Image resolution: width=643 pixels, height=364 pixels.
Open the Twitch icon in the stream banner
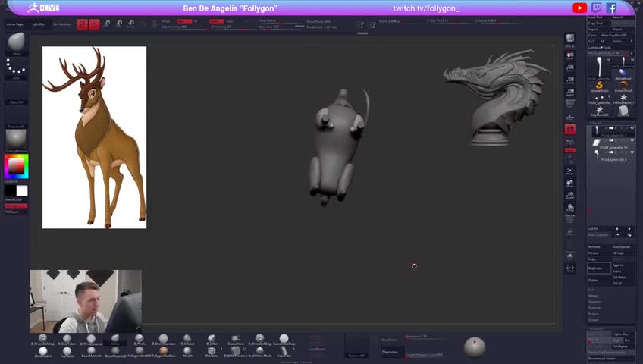(596, 8)
